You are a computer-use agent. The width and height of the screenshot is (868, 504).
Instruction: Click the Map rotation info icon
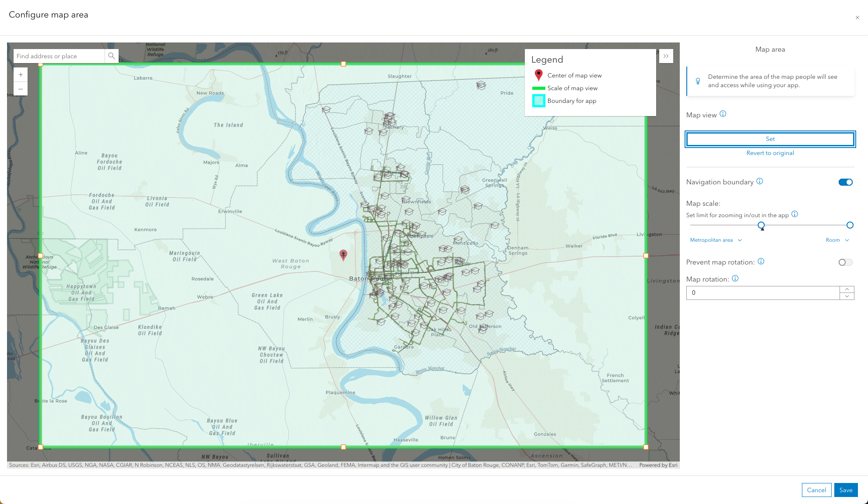click(x=735, y=278)
